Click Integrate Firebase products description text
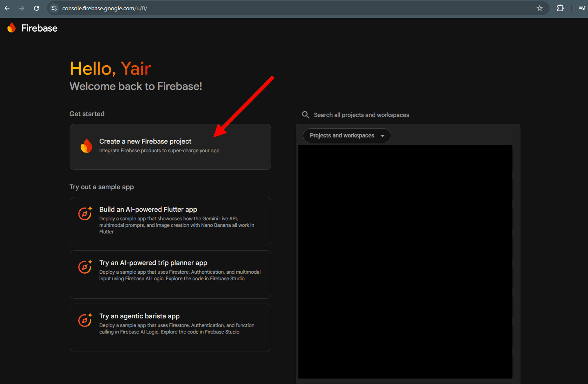This screenshot has height=384, width=588. click(x=159, y=151)
